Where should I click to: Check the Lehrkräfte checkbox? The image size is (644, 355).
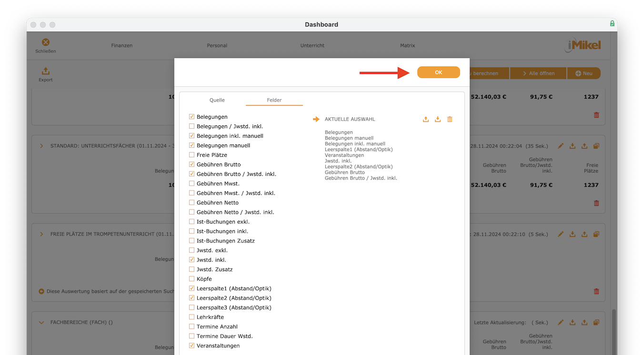[191, 317]
